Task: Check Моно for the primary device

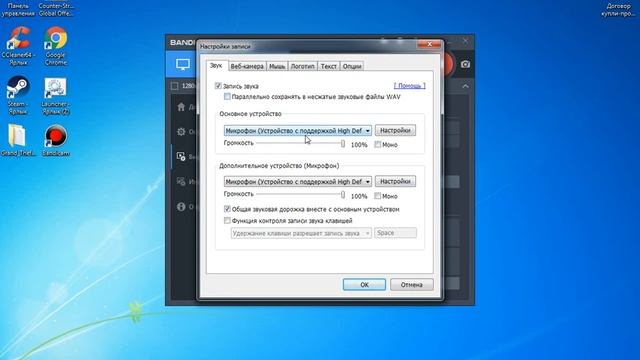Action: (378, 144)
